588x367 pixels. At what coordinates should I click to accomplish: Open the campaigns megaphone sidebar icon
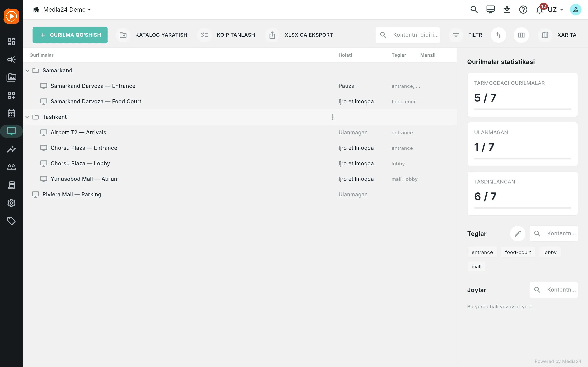[11, 60]
